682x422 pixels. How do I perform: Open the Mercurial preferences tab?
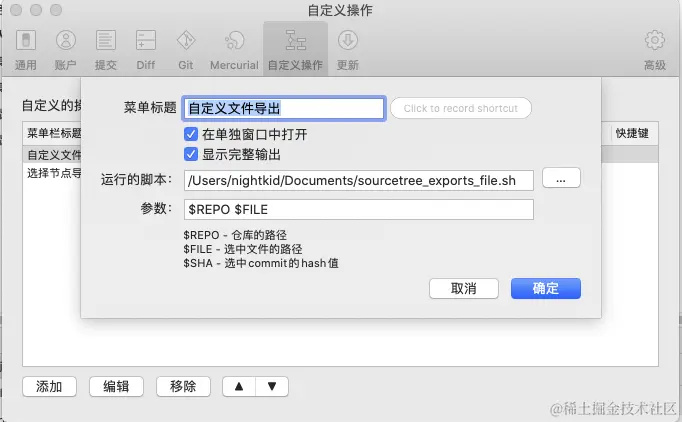point(234,50)
